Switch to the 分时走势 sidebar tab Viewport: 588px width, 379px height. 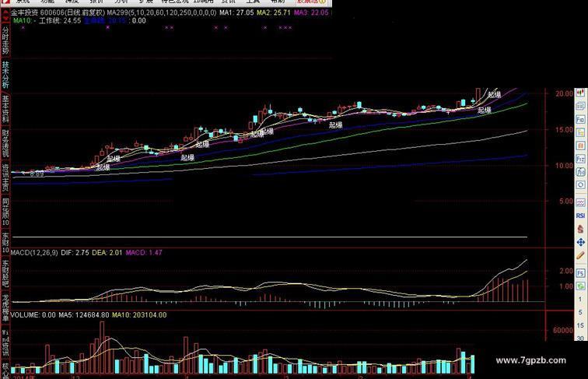tap(5, 40)
